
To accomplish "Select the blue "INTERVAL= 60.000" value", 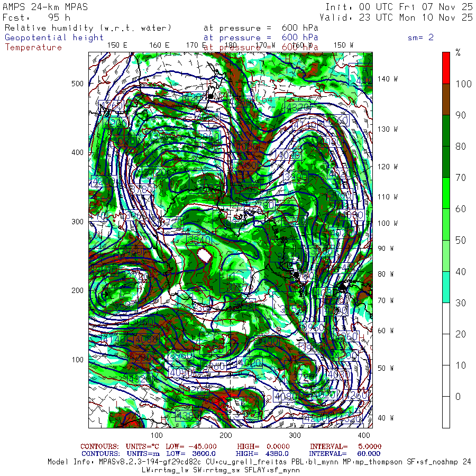I will [x=345, y=454].
